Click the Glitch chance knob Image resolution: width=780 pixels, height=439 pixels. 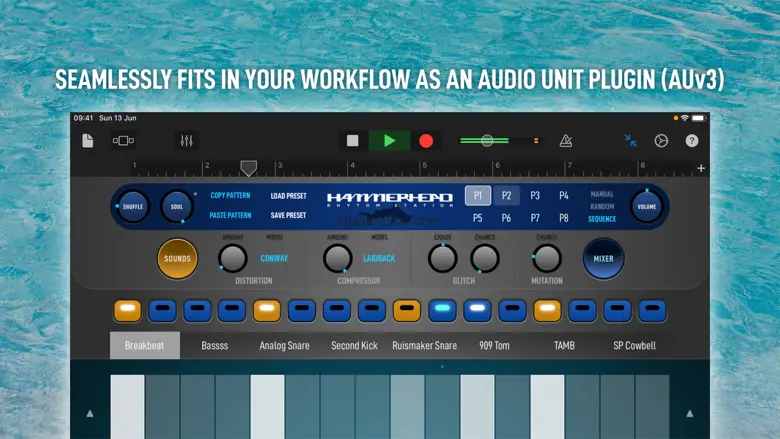485,258
